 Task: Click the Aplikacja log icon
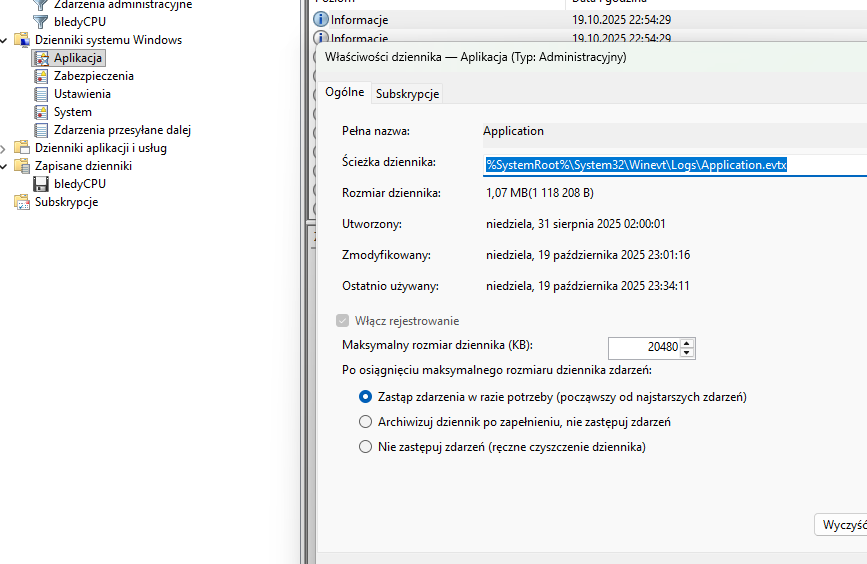click(41, 58)
